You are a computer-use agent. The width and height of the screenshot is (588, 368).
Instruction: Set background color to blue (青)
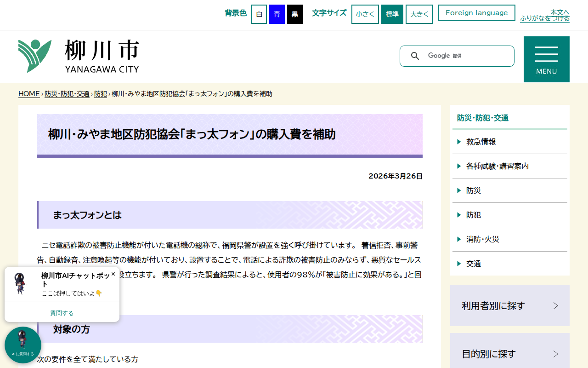coord(277,14)
